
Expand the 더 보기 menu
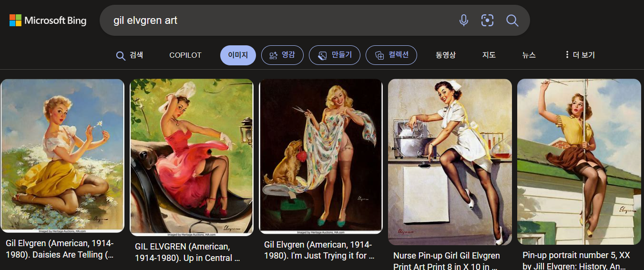[580, 55]
